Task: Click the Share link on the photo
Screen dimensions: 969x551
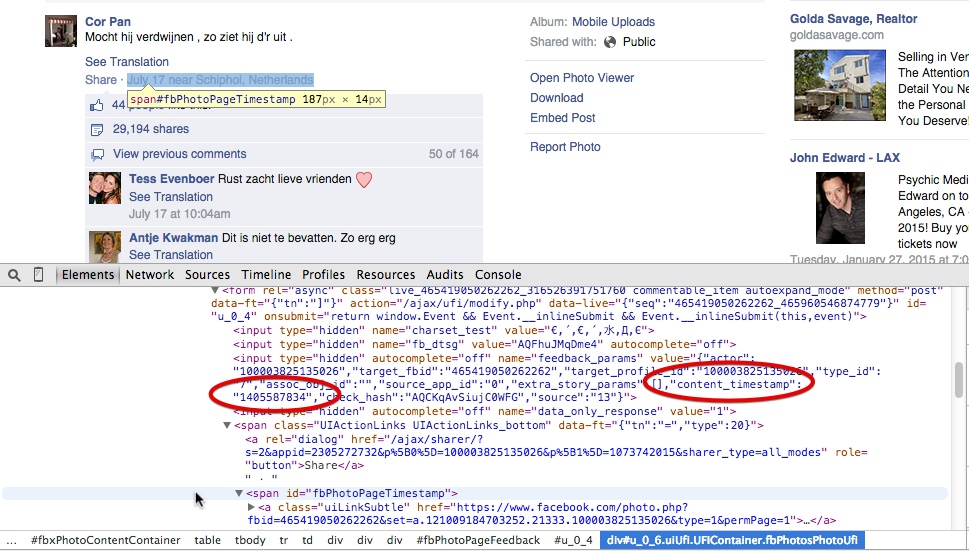Action: coord(101,80)
